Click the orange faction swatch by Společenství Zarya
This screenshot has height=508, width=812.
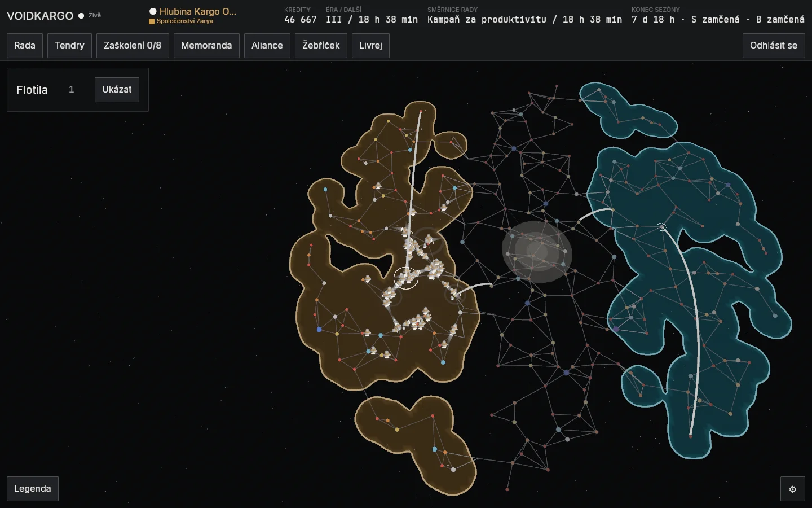[x=152, y=21]
